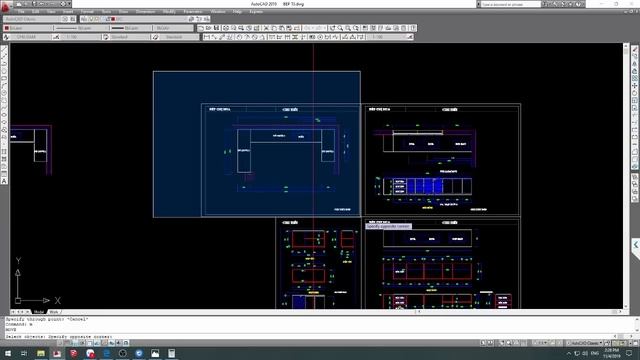Select the Explode modify tool
Image resolution: width=640 pixels, height=360 pixels.
click(635, 167)
